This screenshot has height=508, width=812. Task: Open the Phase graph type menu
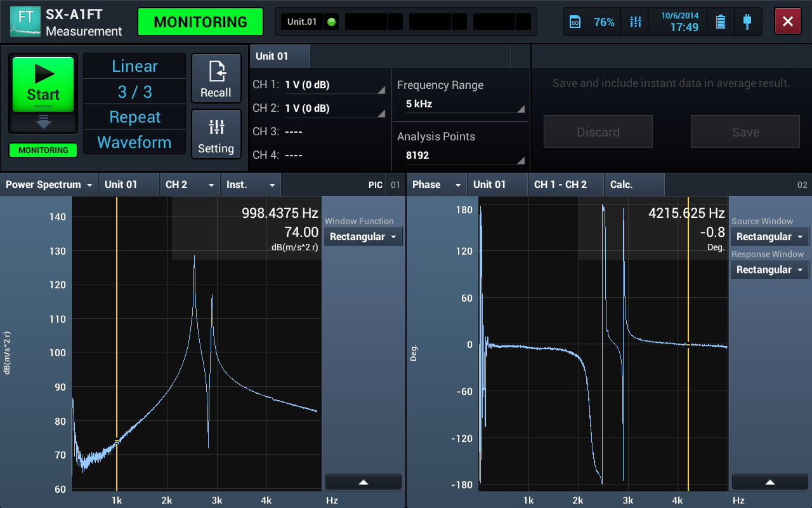click(436, 185)
